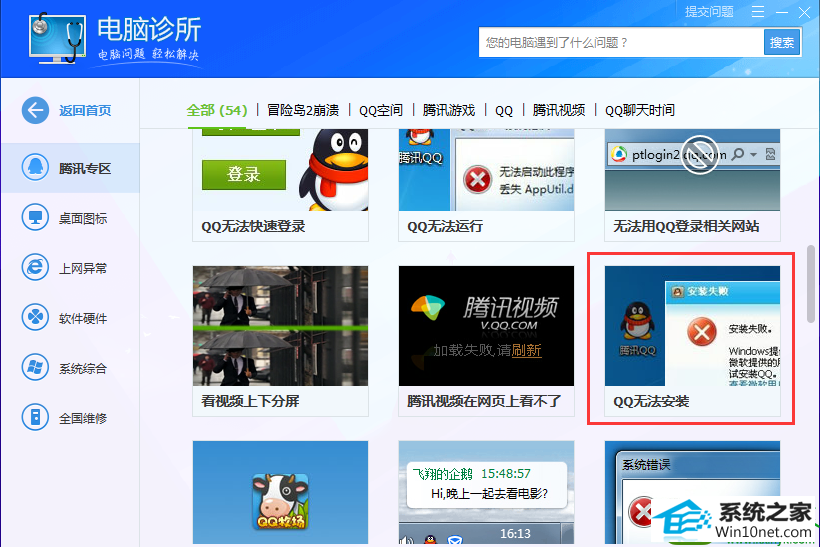Open the 上网异常 browser icon
The width and height of the screenshot is (820, 547).
[x=35, y=267]
